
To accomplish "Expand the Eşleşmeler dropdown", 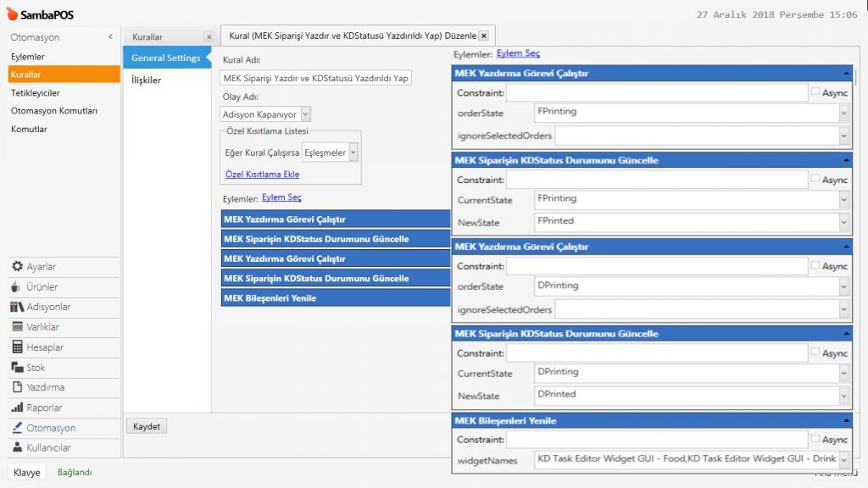I will 353,152.
